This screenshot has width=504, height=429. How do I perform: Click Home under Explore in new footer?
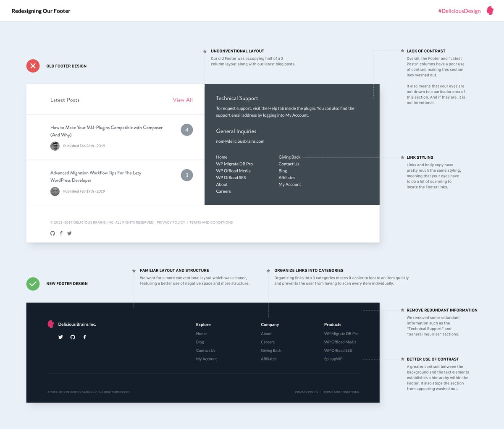pyautogui.click(x=201, y=334)
